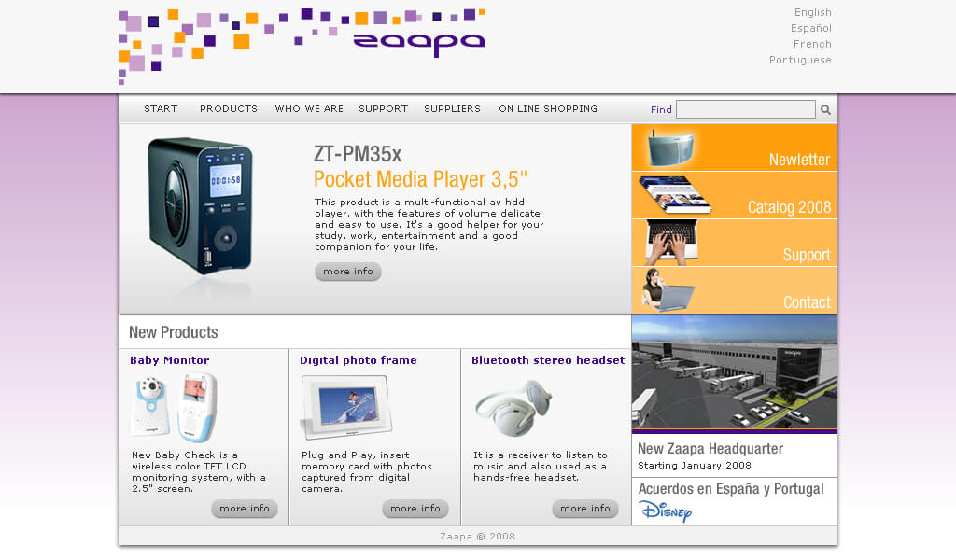
Task: Switch language to Portuguese
Action: point(800,60)
